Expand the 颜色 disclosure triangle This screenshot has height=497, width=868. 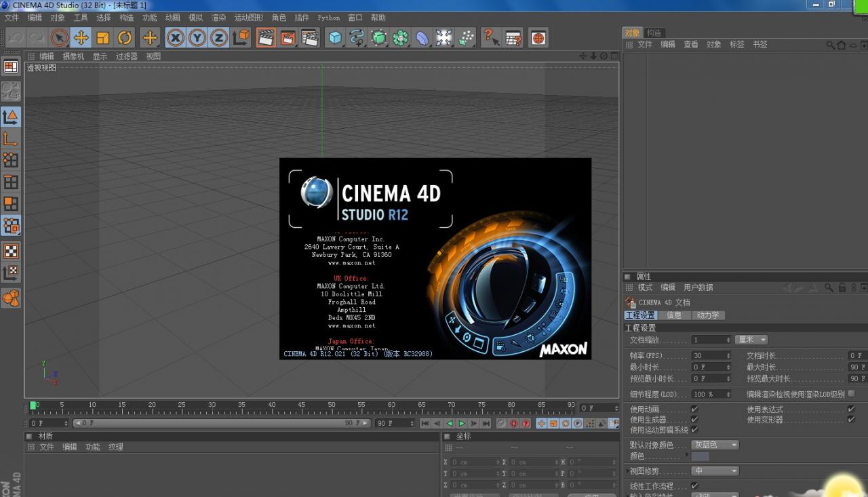pos(687,456)
